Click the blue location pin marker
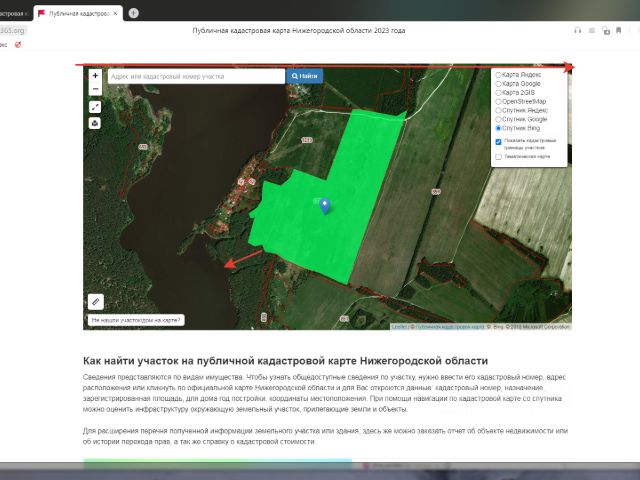This screenshot has height=480, width=640. 324,204
